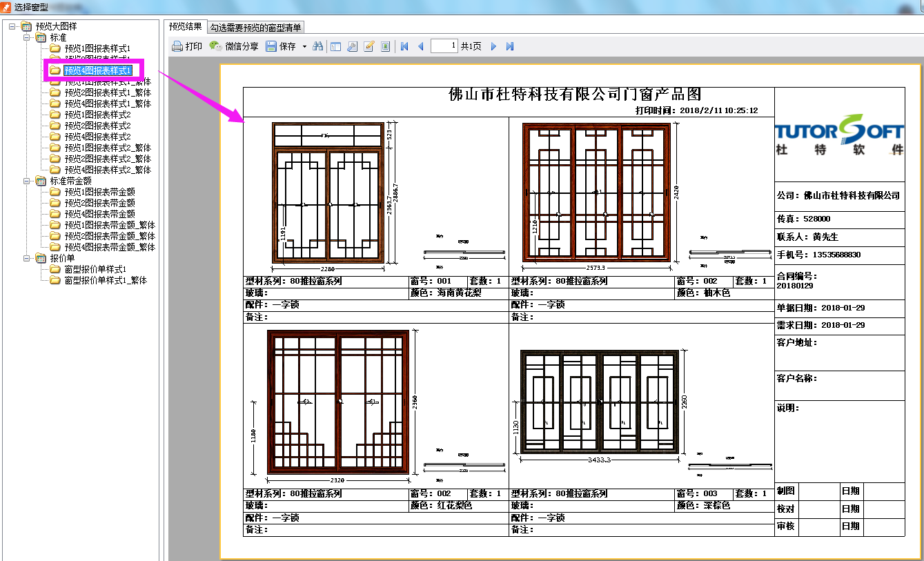Click folder icon beside 窗型报价单样式1_繁体
924x561 pixels.
pyautogui.click(x=55, y=280)
